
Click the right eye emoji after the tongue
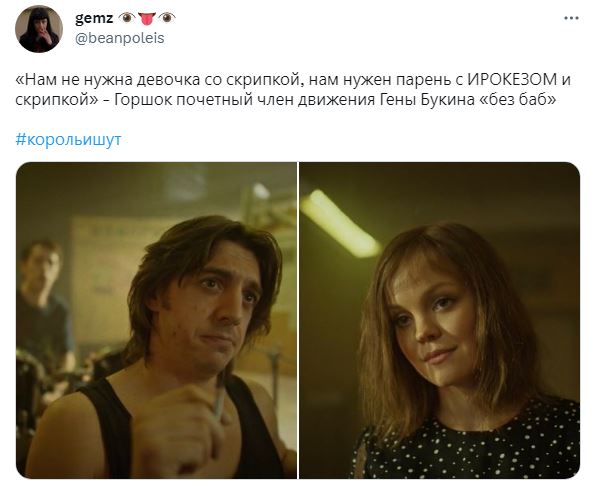[167, 18]
